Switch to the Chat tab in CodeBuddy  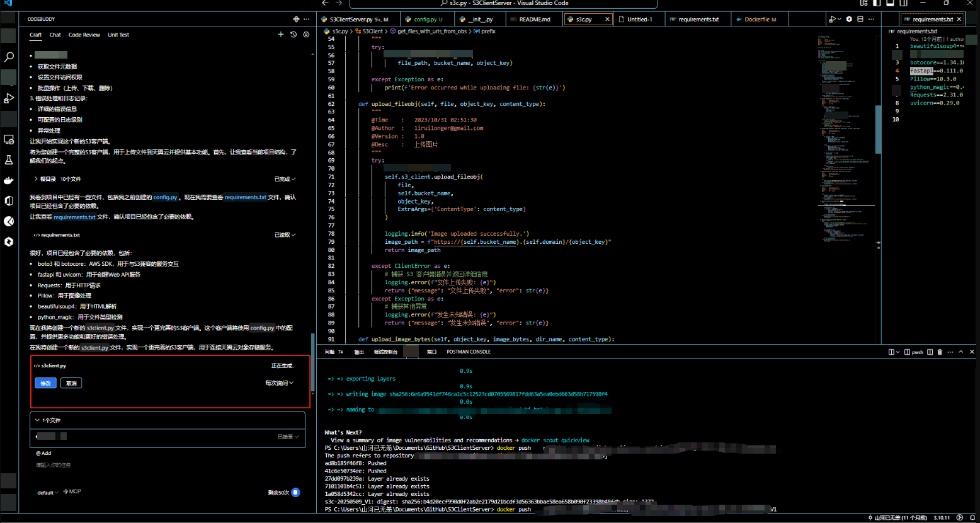pyautogui.click(x=55, y=35)
